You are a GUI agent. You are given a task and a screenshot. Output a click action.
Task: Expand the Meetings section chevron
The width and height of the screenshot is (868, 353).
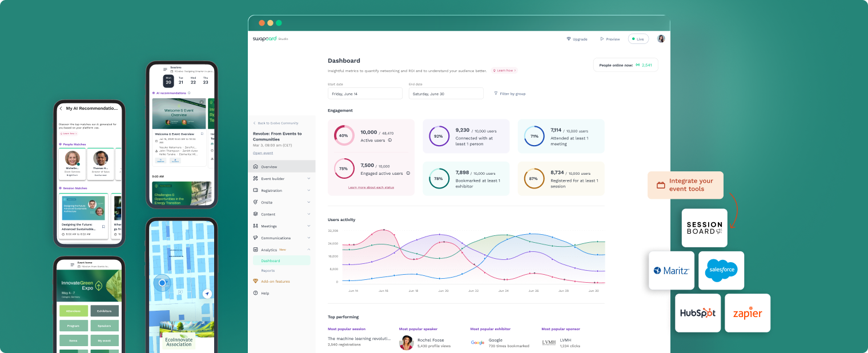(308, 226)
